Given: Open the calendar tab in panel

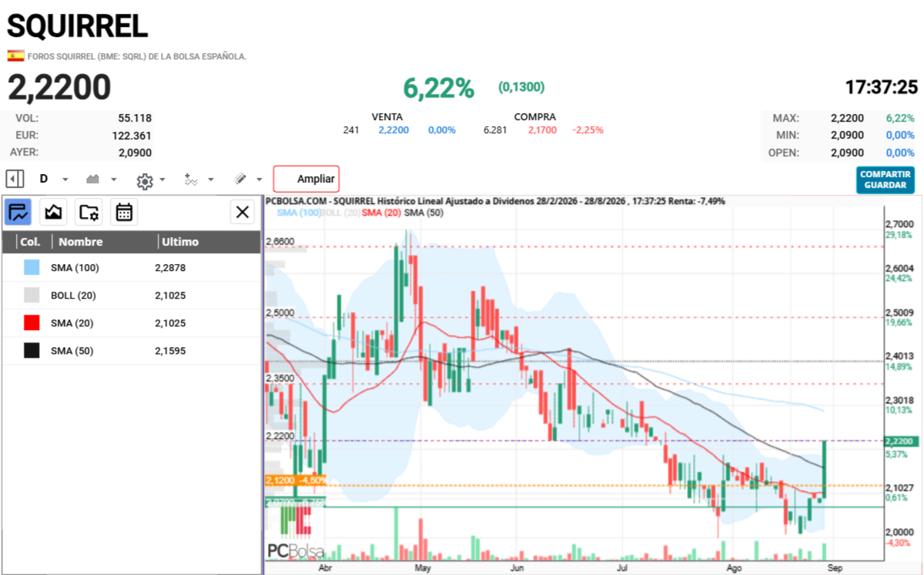Looking at the screenshot, I should click(x=124, y=212).
